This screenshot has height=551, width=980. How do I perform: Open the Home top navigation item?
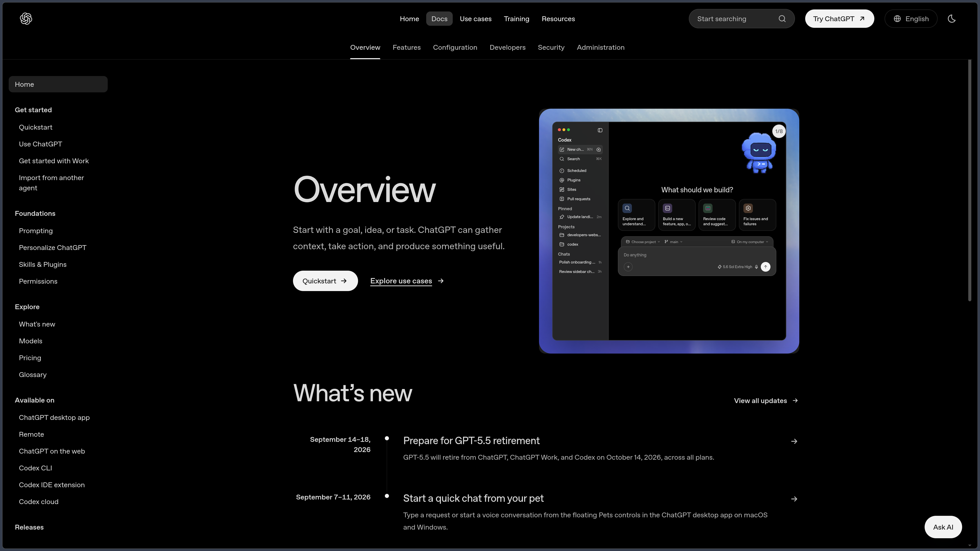[x=409, y=19]
